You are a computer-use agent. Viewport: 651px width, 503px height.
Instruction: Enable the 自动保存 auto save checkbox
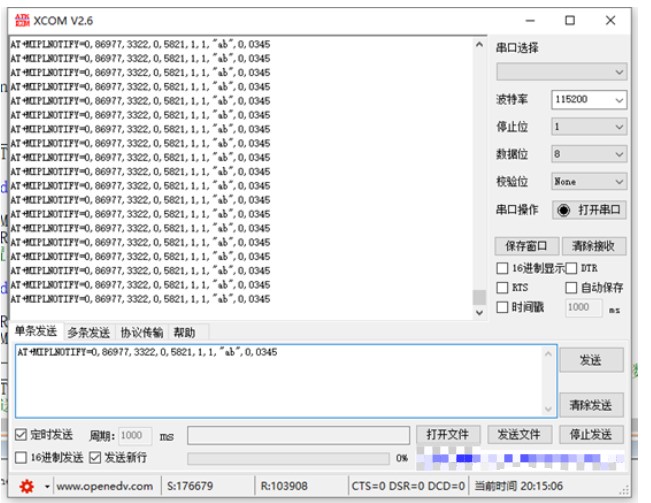point(571,288)
